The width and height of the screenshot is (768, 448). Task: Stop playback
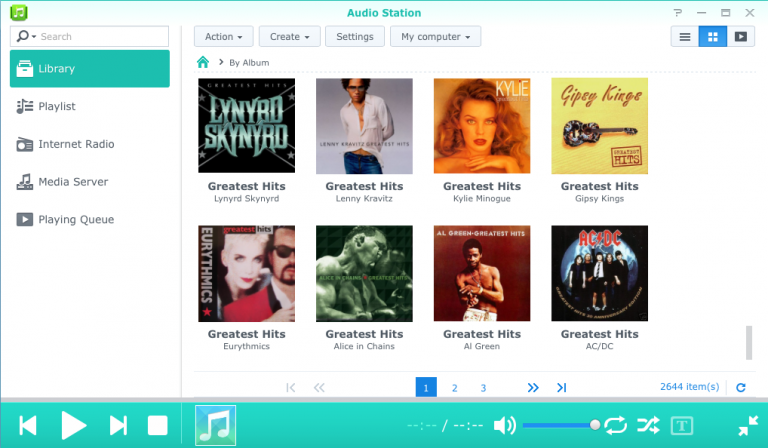tap(158, 425)
